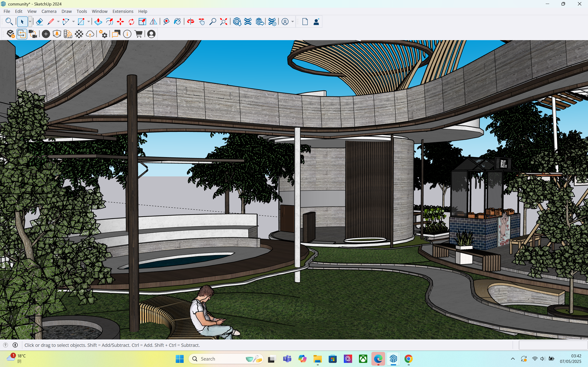
Task: Open the Extensions menu
Action: tap(123, 11)
